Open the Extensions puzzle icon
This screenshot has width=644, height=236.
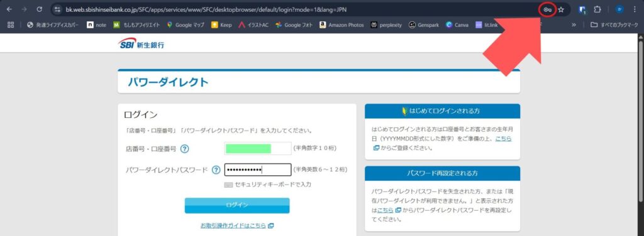click(x=597, y=9)
